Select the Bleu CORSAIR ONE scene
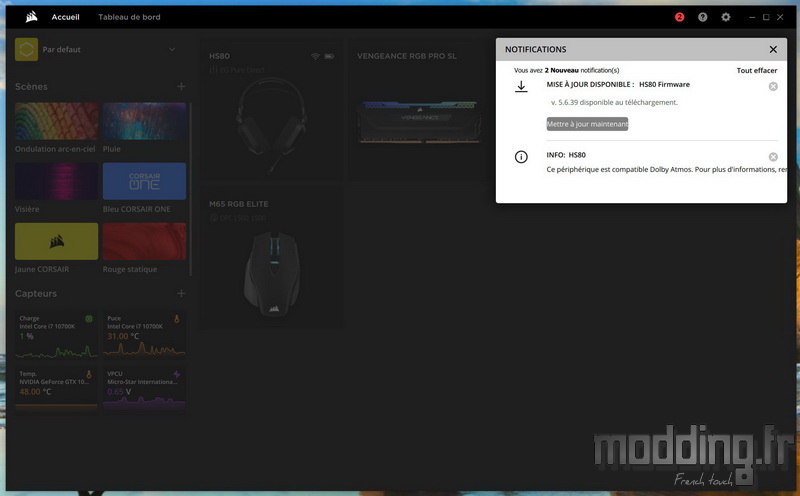 pyautogui.click(x=144, y=181)
